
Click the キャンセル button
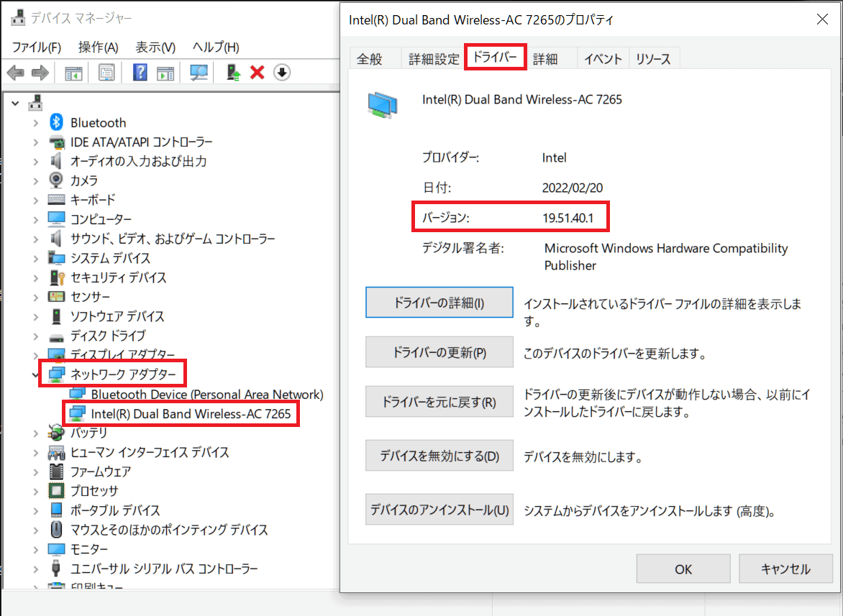coord(785,569)
